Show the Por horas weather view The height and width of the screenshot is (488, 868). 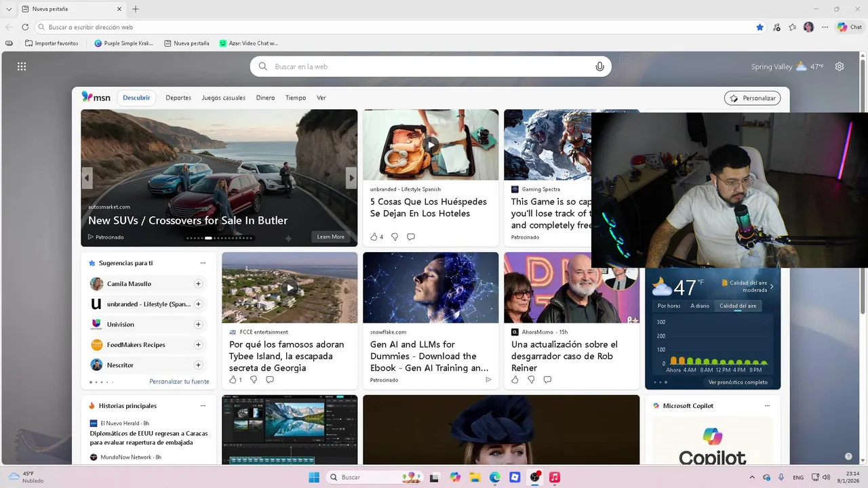(669, 306)
